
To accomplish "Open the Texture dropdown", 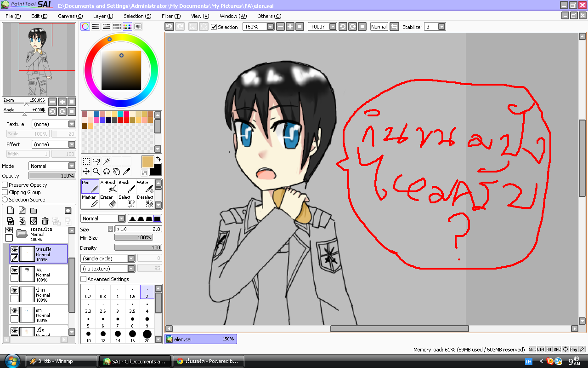I will click(54, 124).
